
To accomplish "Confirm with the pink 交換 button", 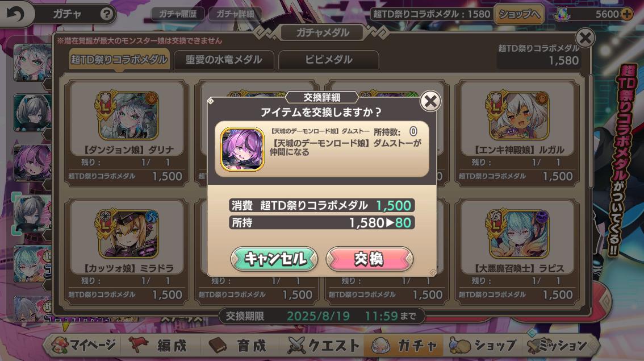I will point(369,259).
